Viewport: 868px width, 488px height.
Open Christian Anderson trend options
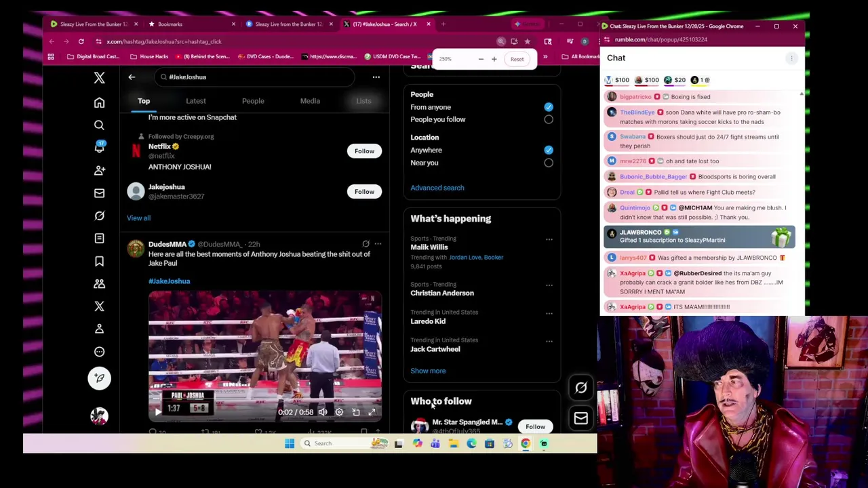point(549,285)
